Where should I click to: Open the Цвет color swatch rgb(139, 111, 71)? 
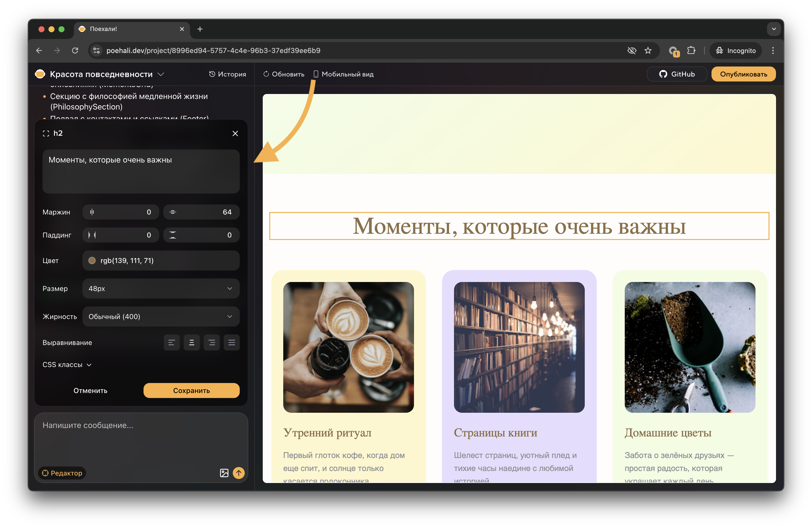(92, 260)
